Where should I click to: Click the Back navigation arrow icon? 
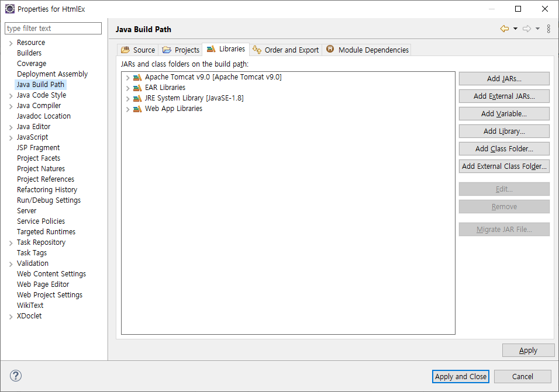505,29
